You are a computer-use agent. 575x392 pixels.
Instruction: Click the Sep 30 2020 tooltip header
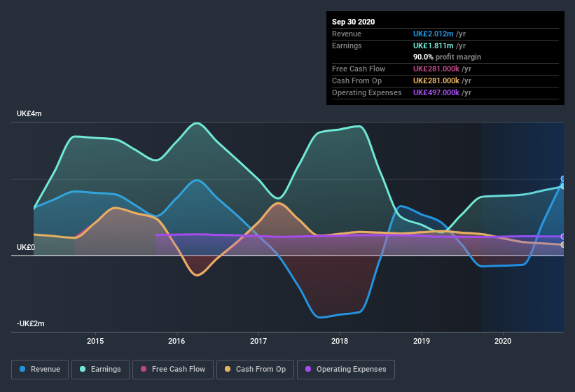(354, 22)
